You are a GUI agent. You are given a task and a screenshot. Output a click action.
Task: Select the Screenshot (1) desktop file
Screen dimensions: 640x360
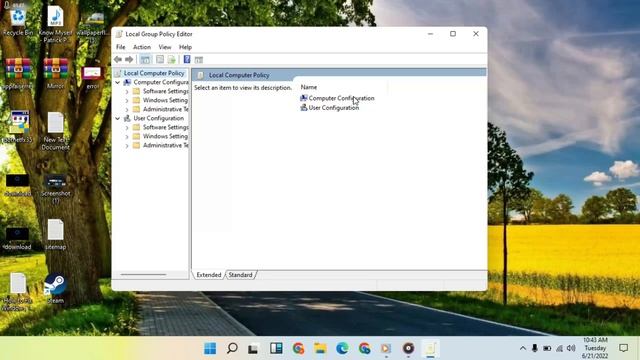[x=56, y=189]
